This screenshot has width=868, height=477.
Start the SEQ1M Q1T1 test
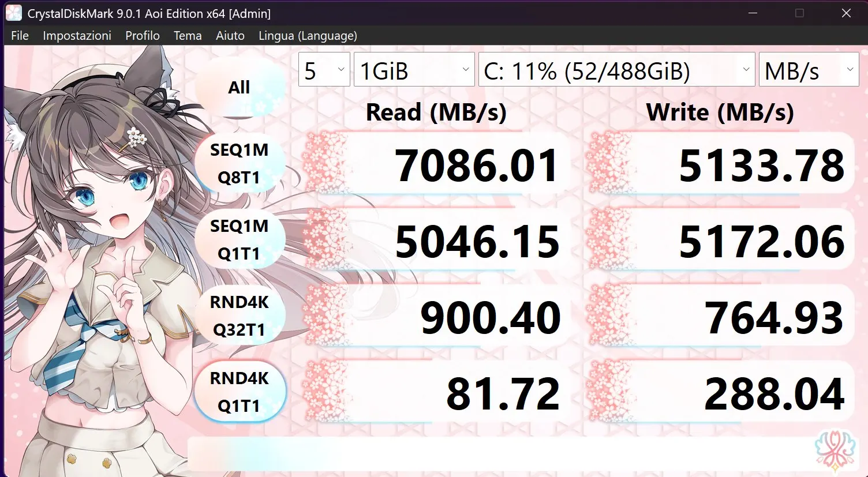[240, 240]
